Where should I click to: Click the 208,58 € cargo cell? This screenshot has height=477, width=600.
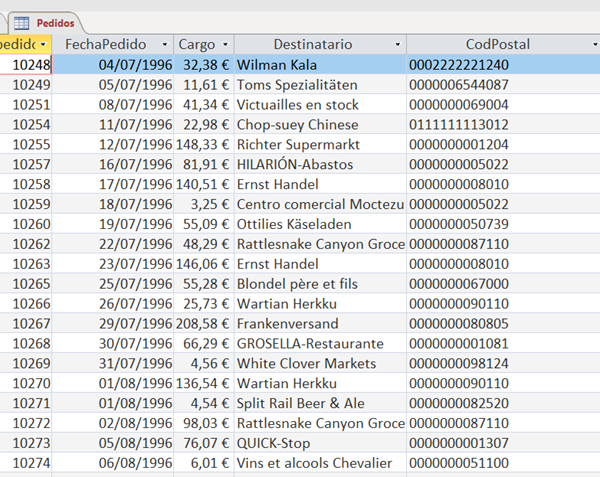(203, 324)
